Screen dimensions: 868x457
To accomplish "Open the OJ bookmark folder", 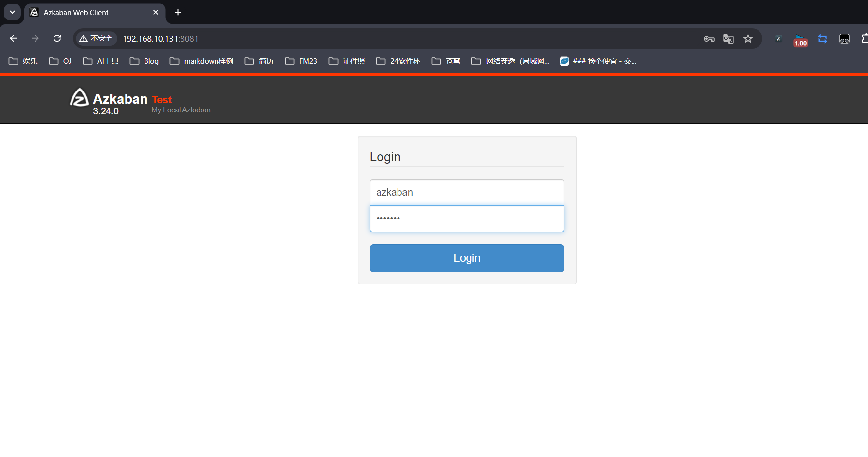I will pyautogui.click(x=60, y=61).
